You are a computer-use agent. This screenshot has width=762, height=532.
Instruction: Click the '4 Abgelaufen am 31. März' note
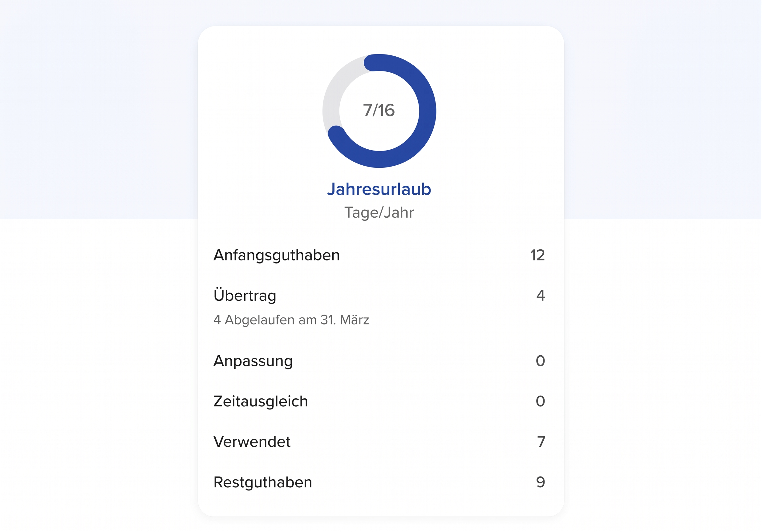(x=291, y=320)
